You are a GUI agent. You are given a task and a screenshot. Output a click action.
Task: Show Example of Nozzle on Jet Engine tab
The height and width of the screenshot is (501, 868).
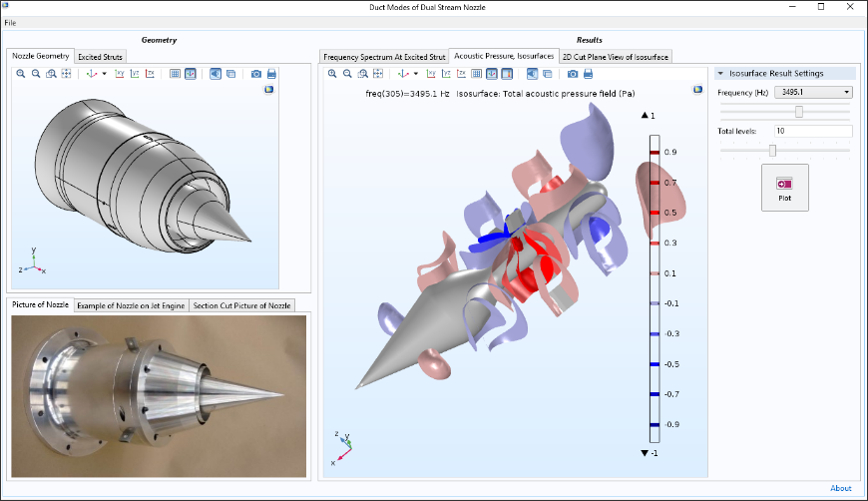pos(131,305)
